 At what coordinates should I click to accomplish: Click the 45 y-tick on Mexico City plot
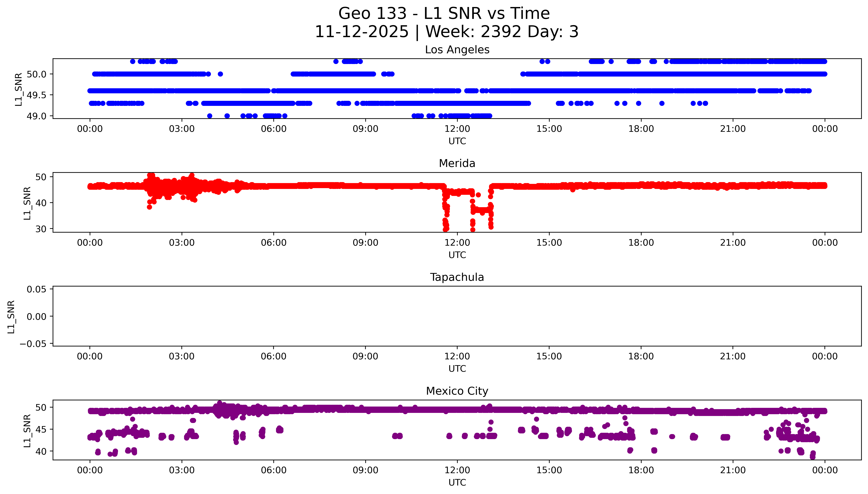point(41,429)
